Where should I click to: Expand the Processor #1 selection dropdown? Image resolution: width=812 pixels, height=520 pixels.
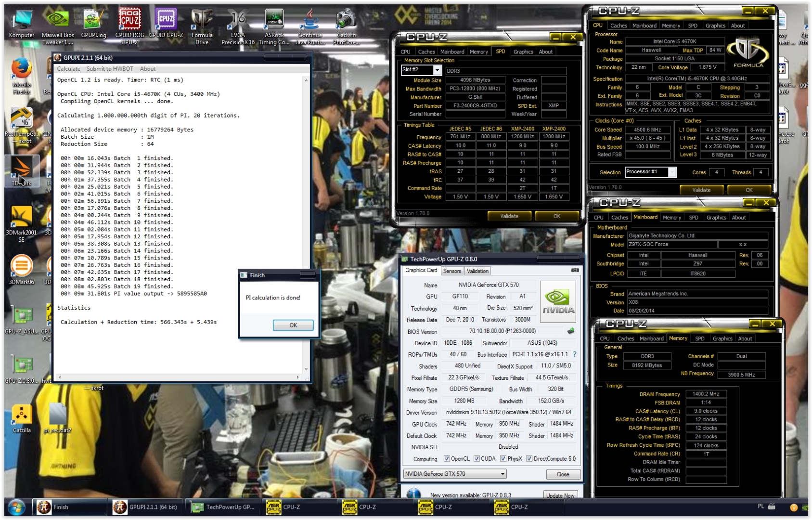pyautogui.click(x=672, y=172)
